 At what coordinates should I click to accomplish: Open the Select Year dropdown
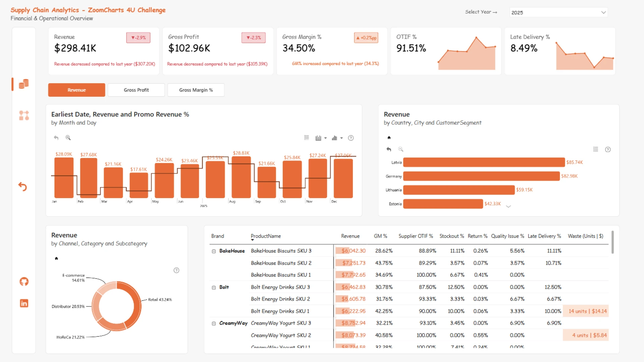coord(558,12)
